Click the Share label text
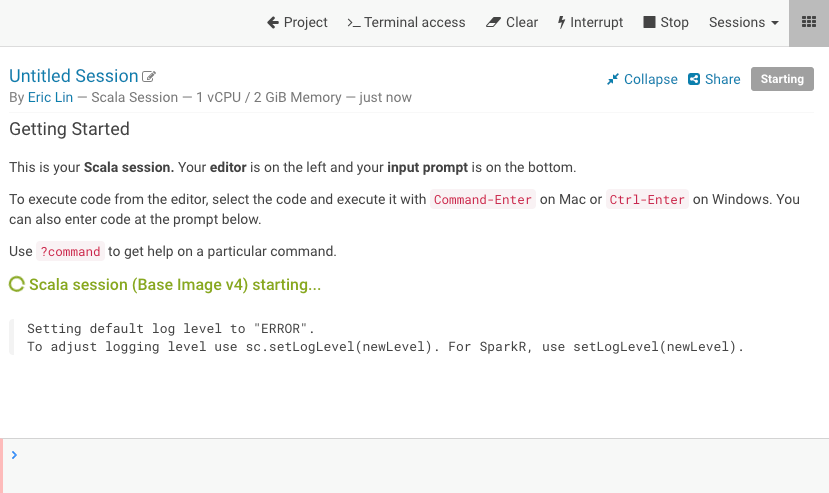 [722, 79]
